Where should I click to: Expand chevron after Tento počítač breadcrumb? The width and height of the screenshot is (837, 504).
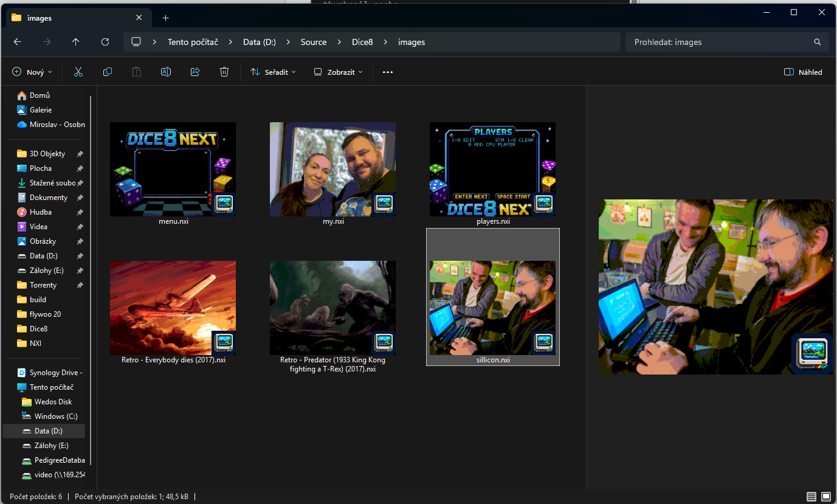pos(230,42)
